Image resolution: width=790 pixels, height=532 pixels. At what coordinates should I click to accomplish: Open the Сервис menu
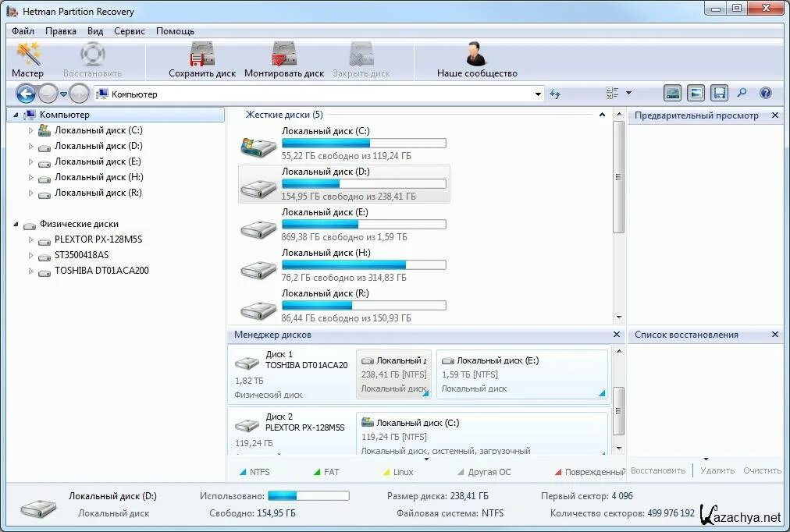[129, 31]
